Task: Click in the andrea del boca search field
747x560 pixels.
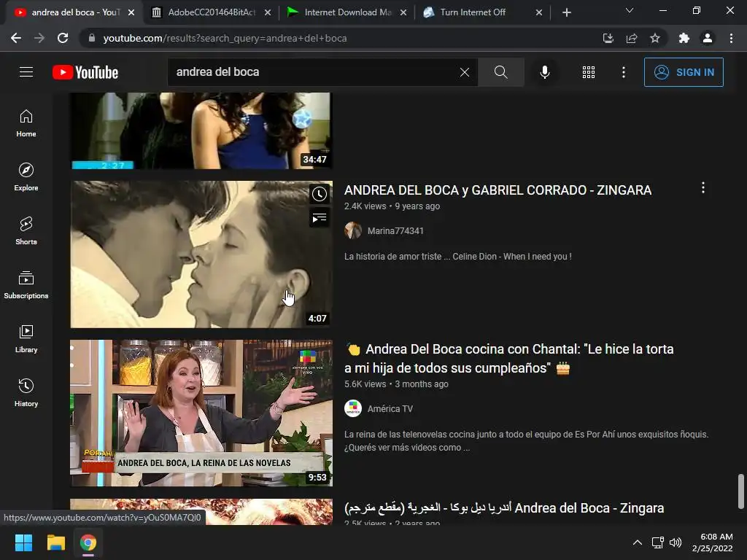Action: click(x=314, y=72)
